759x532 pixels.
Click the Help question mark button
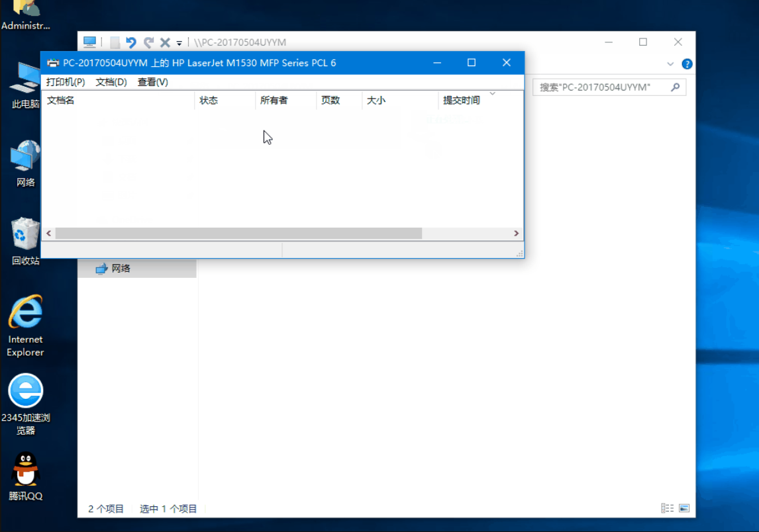[x=687, y=64]
